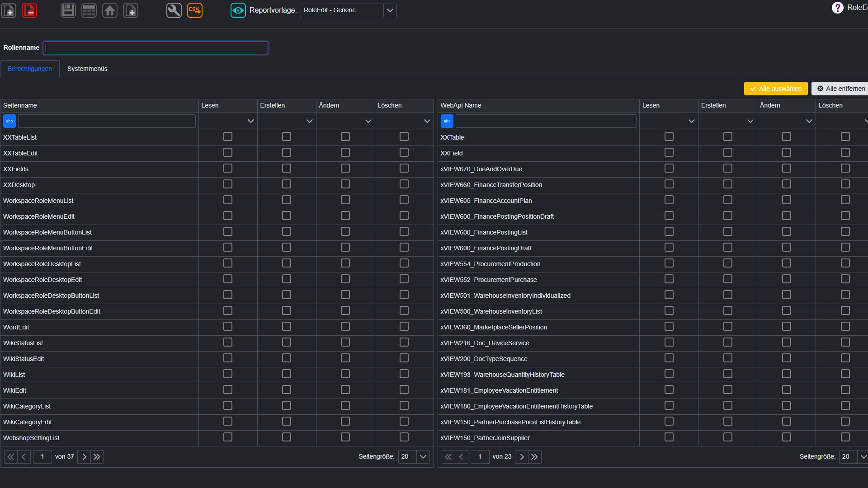The height and width of the screenshot is (488, 868).
Task: Go to last page of Seitenname table
Action: tap(97, 457)
